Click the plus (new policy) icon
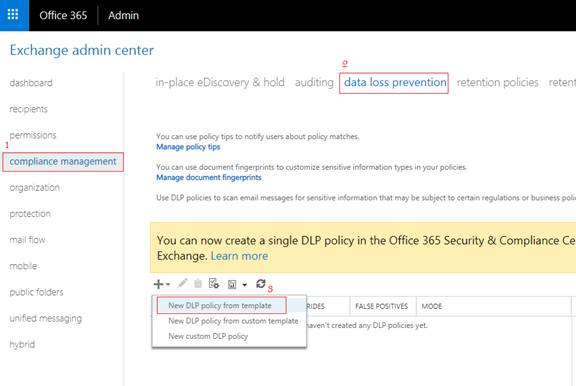 [158, 284]
